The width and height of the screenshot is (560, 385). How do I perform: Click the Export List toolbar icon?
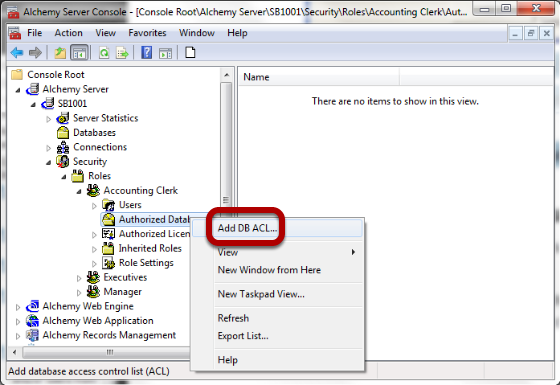[122, 53]
